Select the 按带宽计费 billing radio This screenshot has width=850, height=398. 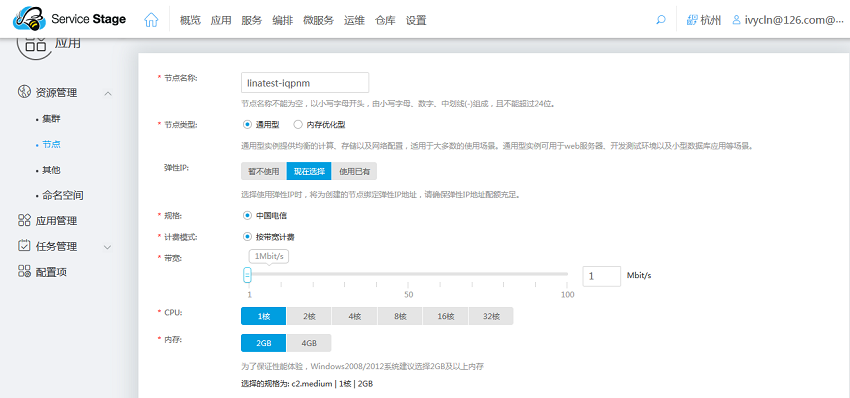point(248,237)
